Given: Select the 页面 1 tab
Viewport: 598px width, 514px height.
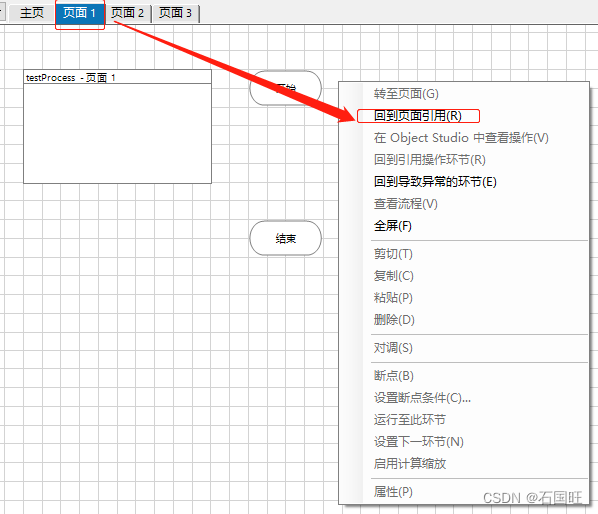Looking at the screenshot, I should click(79, 13).
